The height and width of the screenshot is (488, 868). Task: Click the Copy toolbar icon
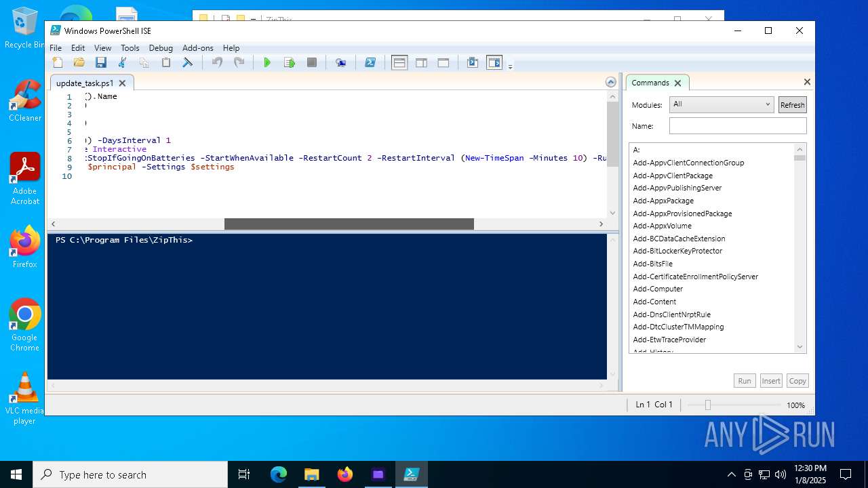tap(144, 62)
